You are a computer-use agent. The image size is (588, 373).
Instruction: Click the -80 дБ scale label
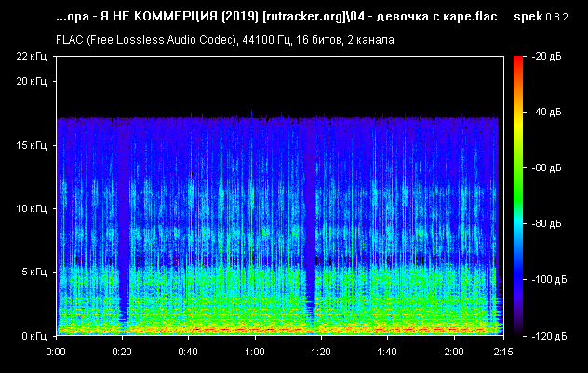pyautogui.click(x=546, y=223)
